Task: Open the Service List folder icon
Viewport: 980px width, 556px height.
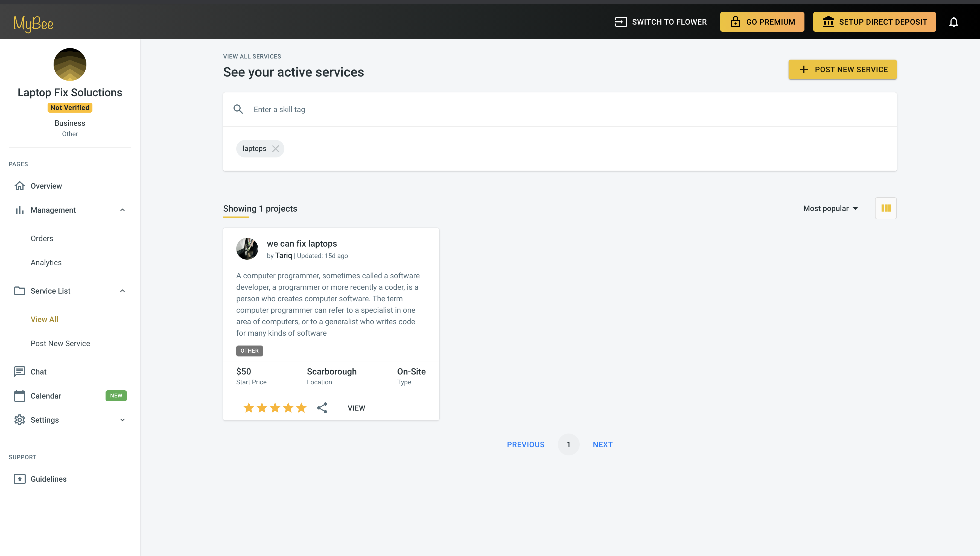Action: tap(19, 291)
